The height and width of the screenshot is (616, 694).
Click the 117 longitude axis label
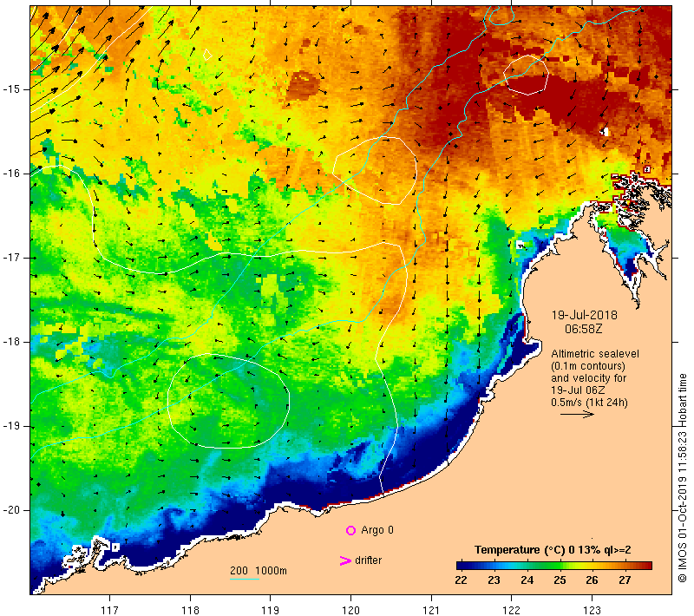(x=109, y=610)
